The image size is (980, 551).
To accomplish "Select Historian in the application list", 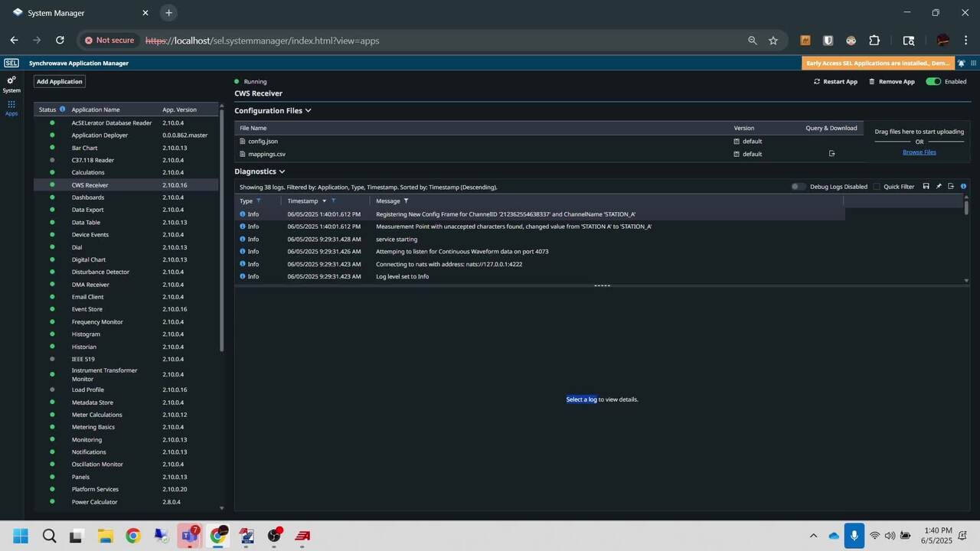I will point(84,347).
